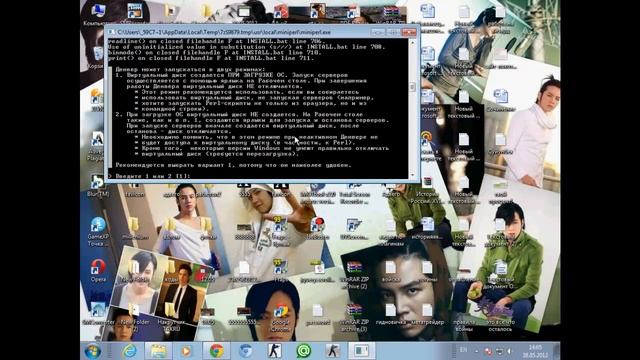Select the Opera desktop shortcut

[x=98, y=271]
